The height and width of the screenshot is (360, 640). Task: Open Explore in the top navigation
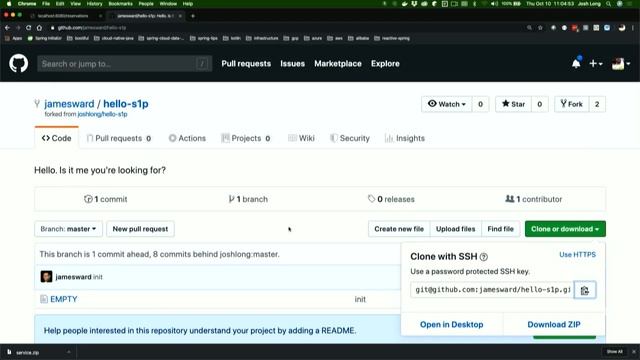pos(385,64)
